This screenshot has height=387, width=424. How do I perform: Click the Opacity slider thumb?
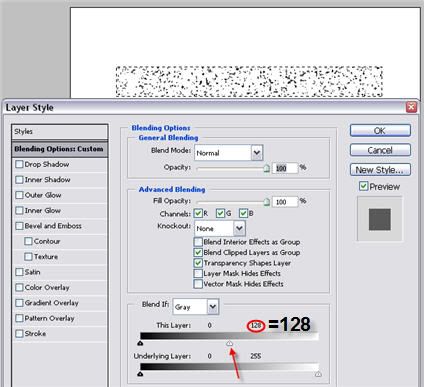pyautogui.click(x=266, y=168)
